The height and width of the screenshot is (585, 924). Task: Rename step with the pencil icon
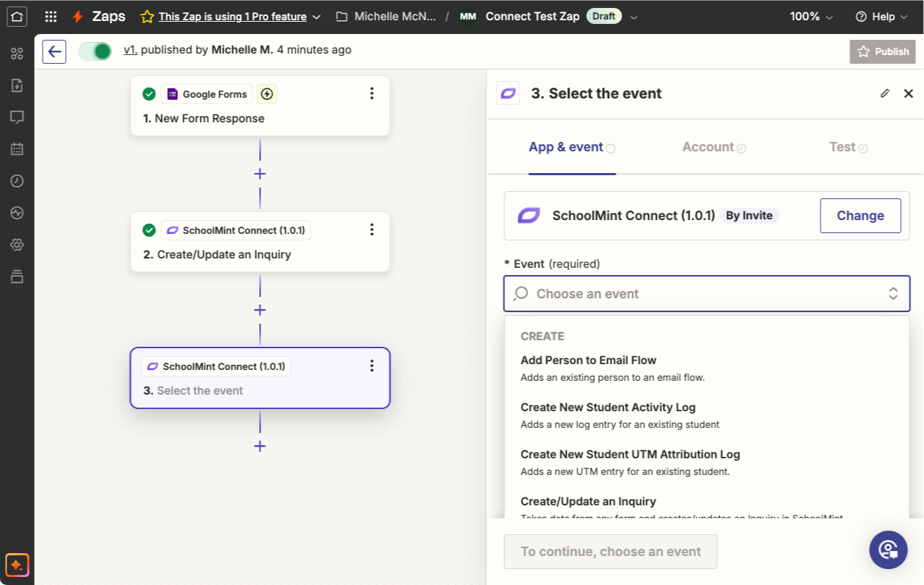click(x=885, y=93)
